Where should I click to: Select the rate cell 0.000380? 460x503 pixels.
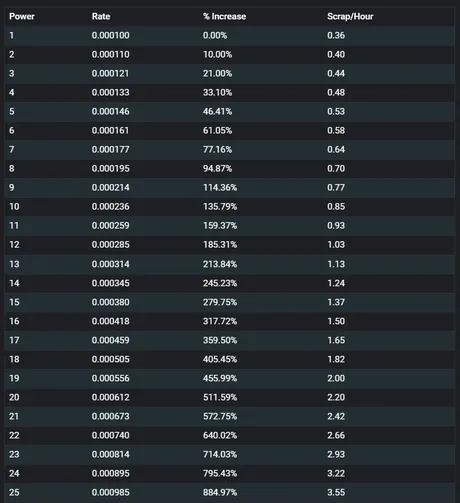coord(110,302)
